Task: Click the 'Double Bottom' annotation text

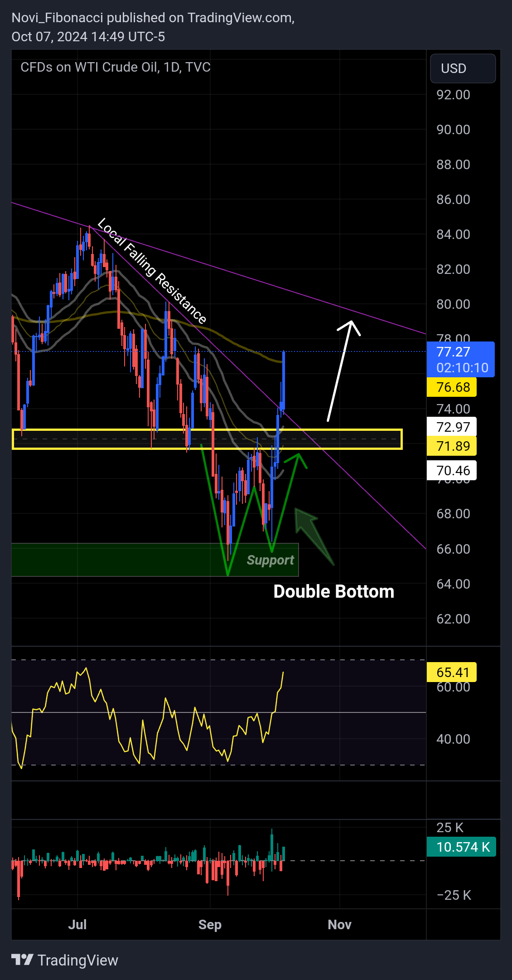Action: coord(334,591)
